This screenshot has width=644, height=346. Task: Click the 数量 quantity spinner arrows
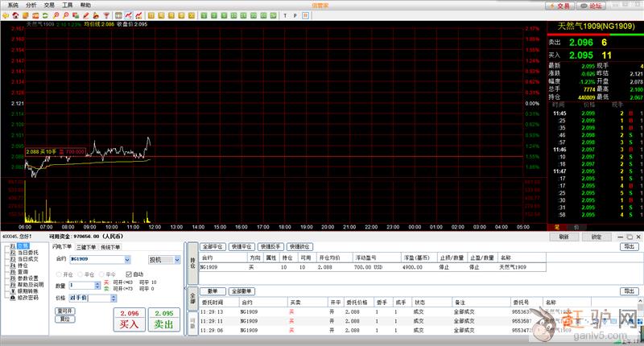tap(97, 286)
